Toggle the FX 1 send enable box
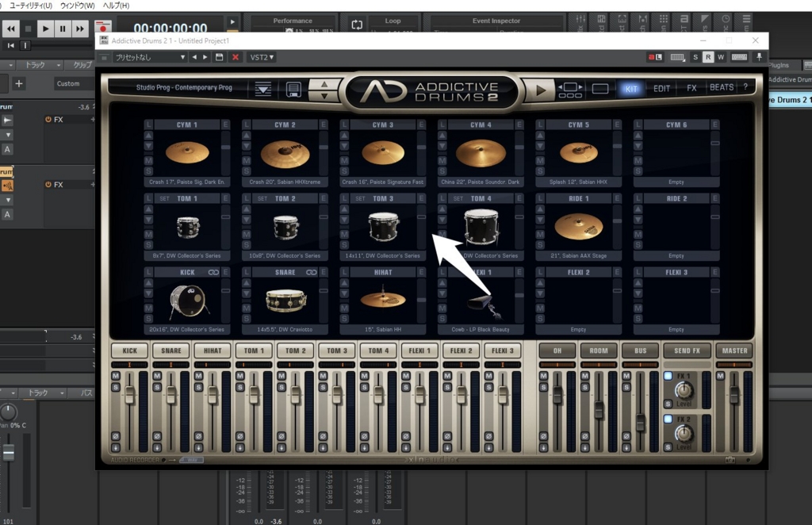This screenshot has height=525, width=812. [x=668, y=376]
